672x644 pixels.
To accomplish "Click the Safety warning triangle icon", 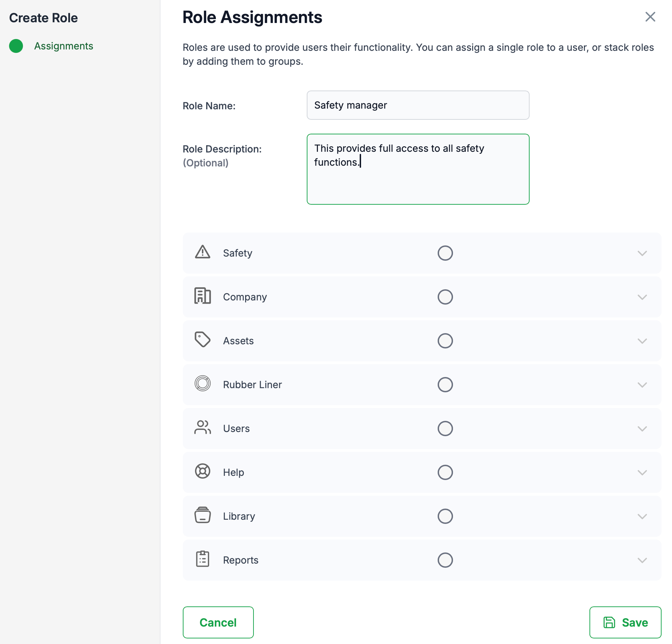I will tap(202, 252).
